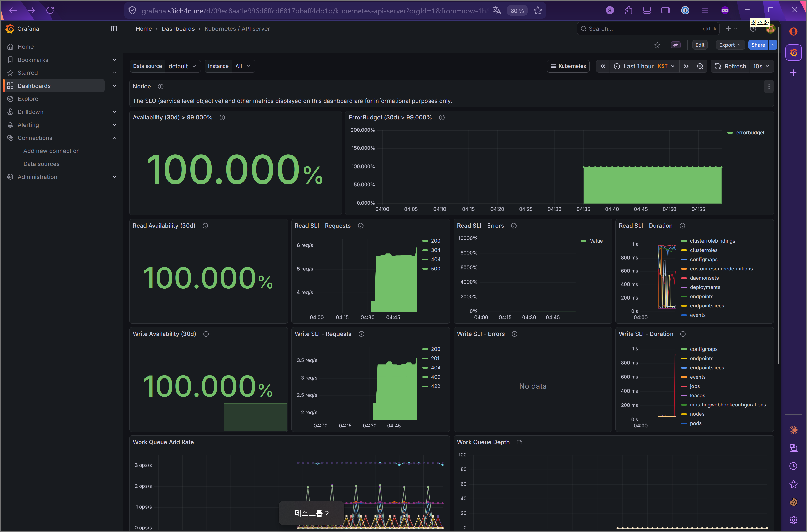Toggle the errorbudget series in the legend

tap(750, 132)
